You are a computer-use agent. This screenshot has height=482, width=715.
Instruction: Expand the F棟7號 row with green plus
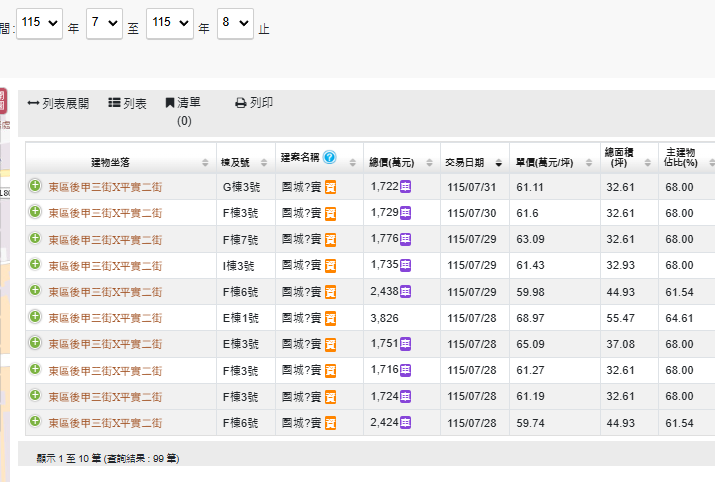pos(35,238)
